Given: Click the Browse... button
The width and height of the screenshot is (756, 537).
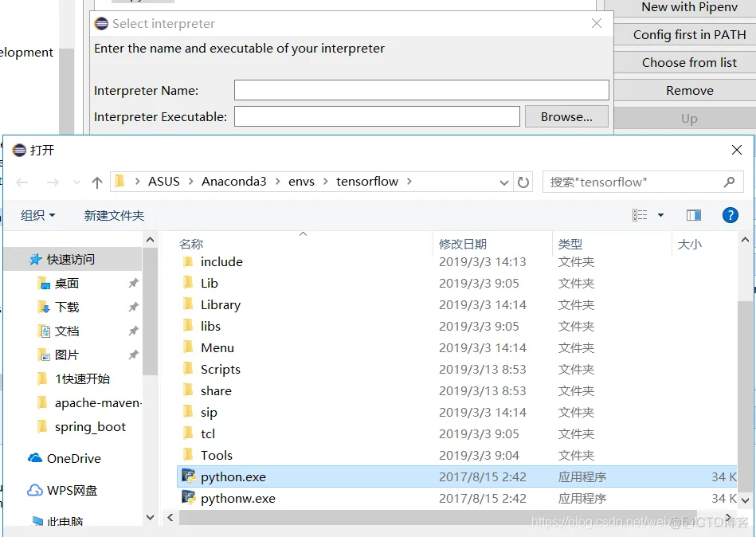Looking at the screenshot, I should click(x=566, y=116).
